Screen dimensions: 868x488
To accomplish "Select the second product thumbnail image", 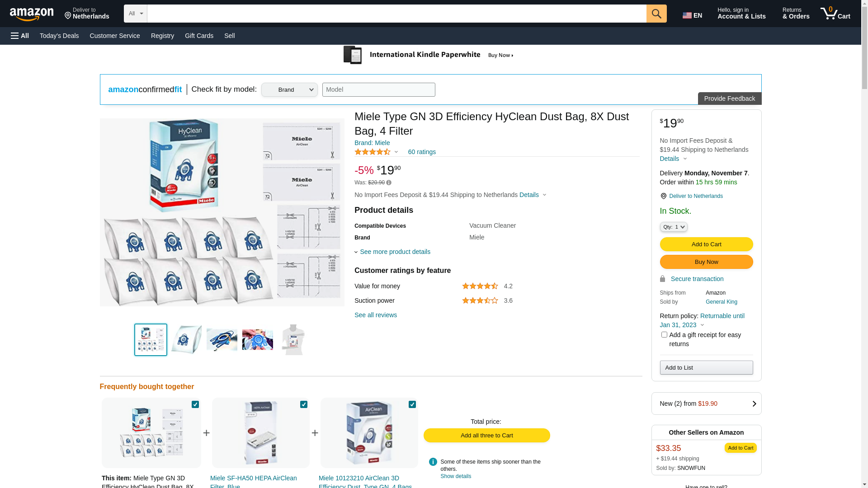I will tap(186, 340).
